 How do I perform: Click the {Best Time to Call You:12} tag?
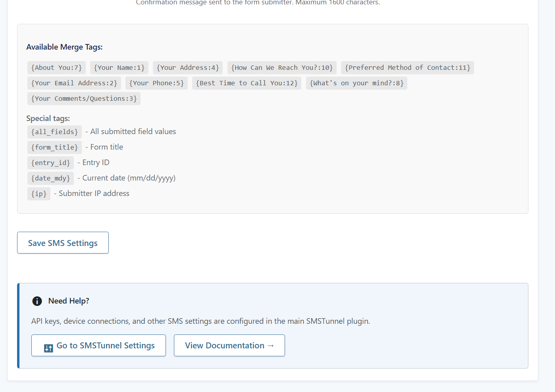247,83
